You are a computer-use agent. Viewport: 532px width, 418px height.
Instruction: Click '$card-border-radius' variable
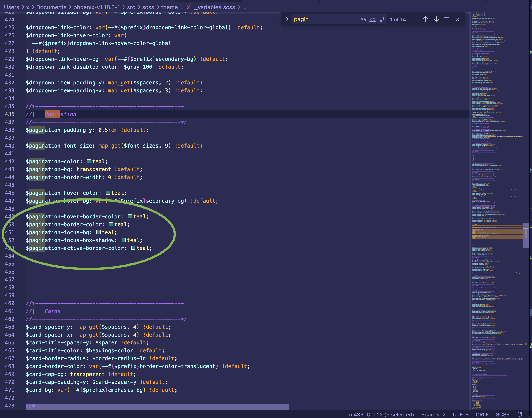pyautogui.click(x=56, y=358)
